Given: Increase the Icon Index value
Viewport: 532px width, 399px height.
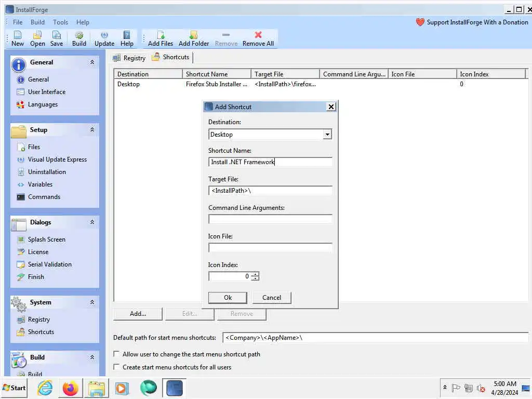Looking at the screenshot, I should [x=255, y=274].
